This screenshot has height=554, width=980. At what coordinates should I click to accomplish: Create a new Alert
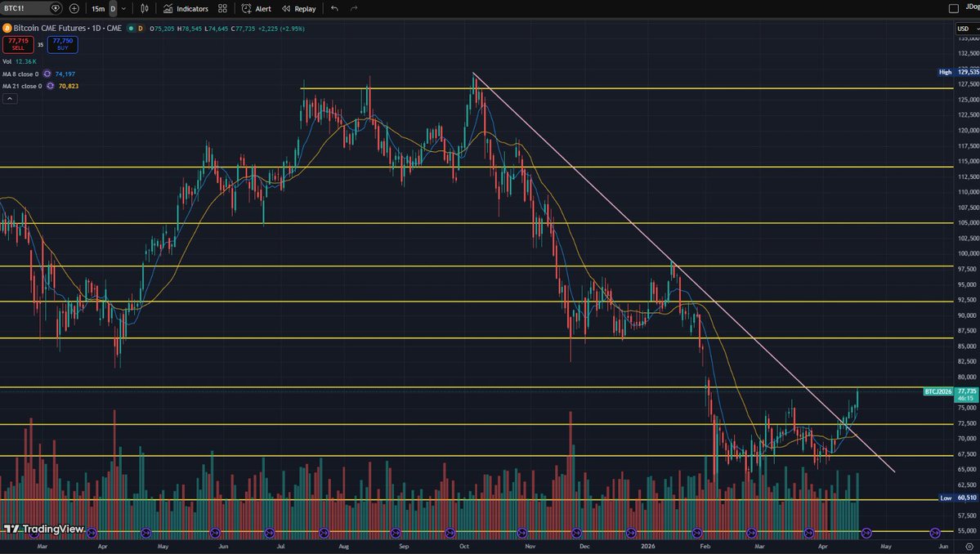[x=257, y=9]
